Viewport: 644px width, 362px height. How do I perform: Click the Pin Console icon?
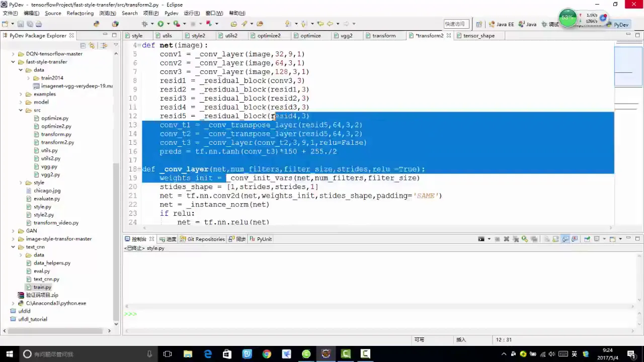tap(587, 239)
